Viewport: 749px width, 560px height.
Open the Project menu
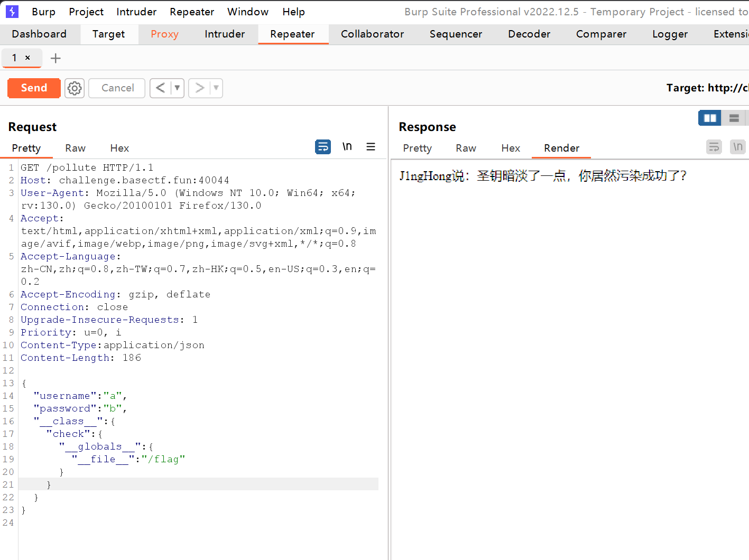(86, 12)
